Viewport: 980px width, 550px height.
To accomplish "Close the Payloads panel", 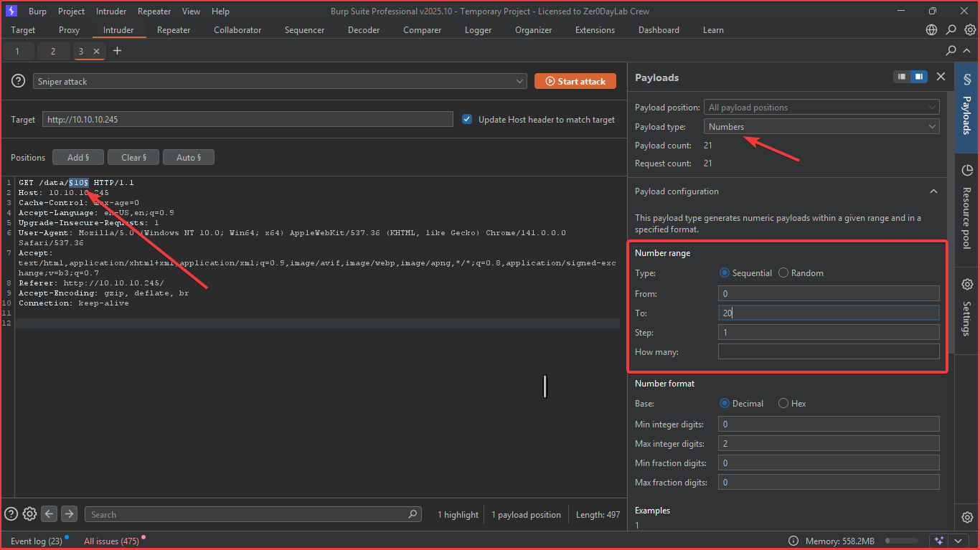I will 941,77.
